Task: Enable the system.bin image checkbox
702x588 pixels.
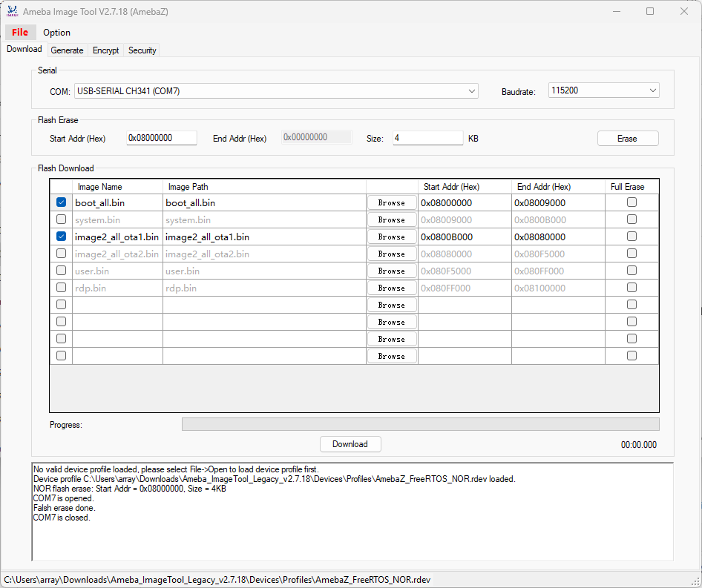Action: pos(61,219)
